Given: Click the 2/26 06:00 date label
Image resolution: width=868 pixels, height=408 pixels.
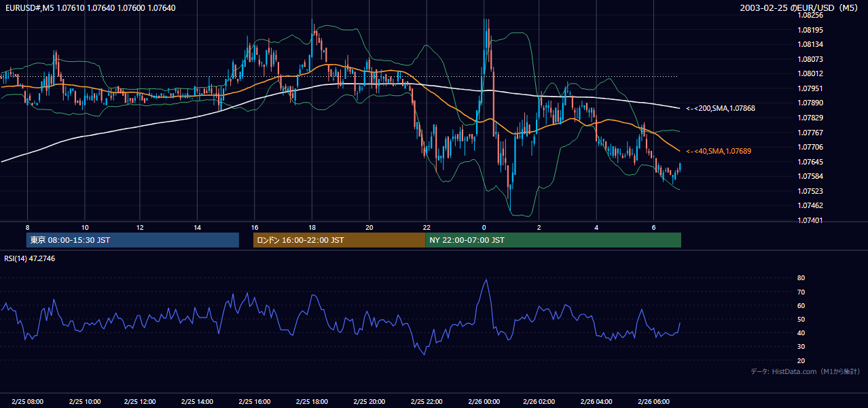Looking at the screenshot, I should pos(653,401).
